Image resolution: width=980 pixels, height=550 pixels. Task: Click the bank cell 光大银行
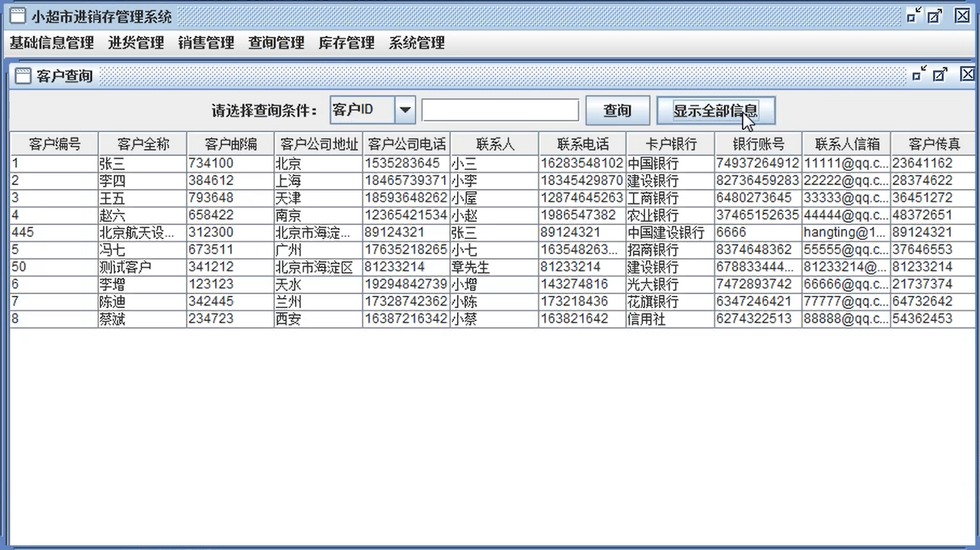click(x=670, y=284)
